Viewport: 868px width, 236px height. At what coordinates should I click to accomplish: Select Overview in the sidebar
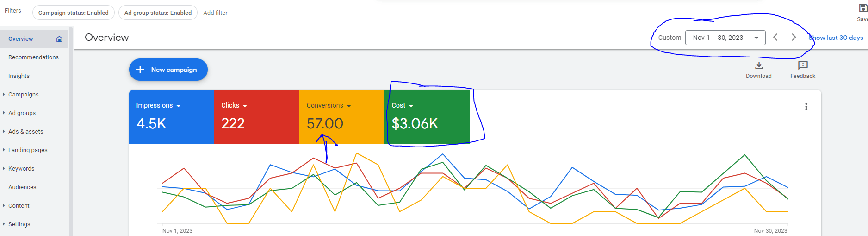34,39
